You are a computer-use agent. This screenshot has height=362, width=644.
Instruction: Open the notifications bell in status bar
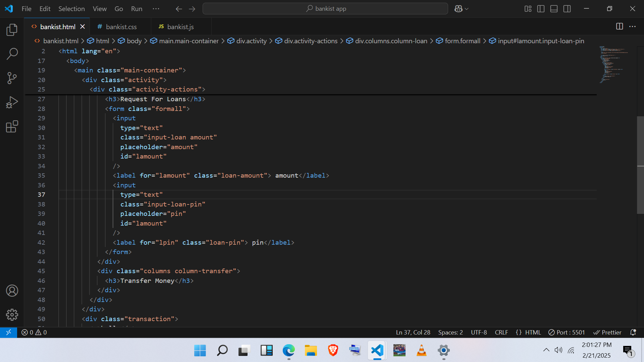point(633,332)
